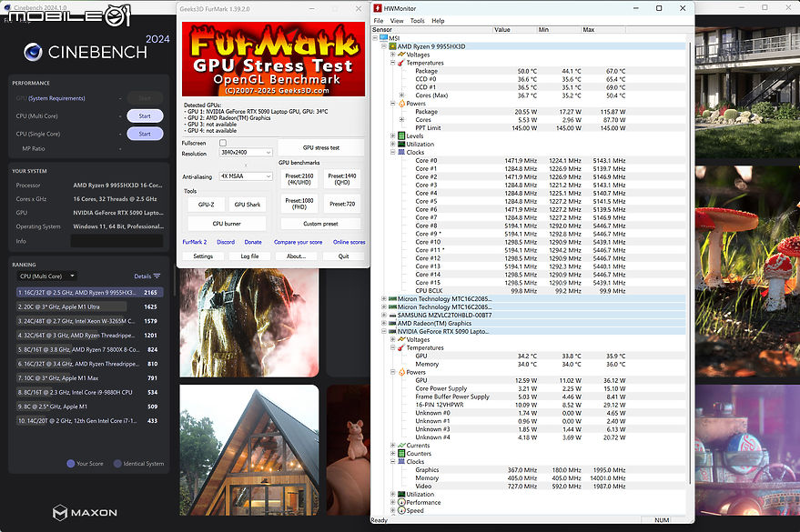Image resolution: width=800 pixels, height=532 pixels.
Task: Click the Temperatures icon under NVIDIA GeForce RTX 5090
Action: pos(401,348)
